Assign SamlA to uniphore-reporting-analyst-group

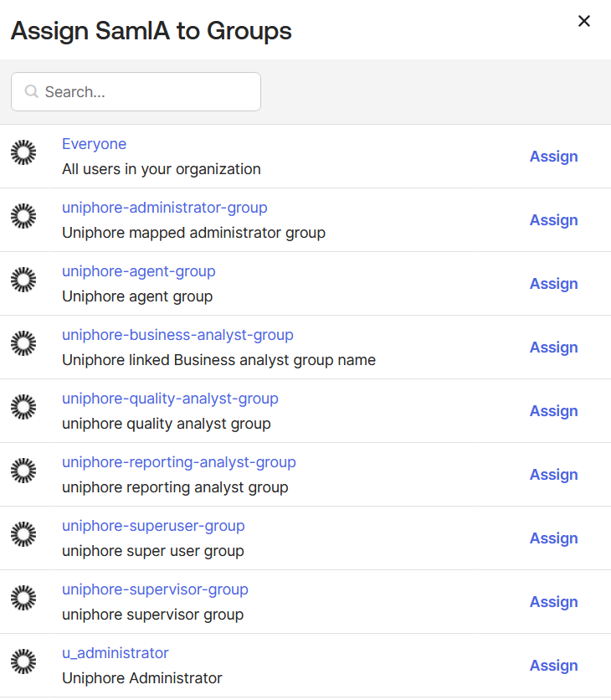553,475
